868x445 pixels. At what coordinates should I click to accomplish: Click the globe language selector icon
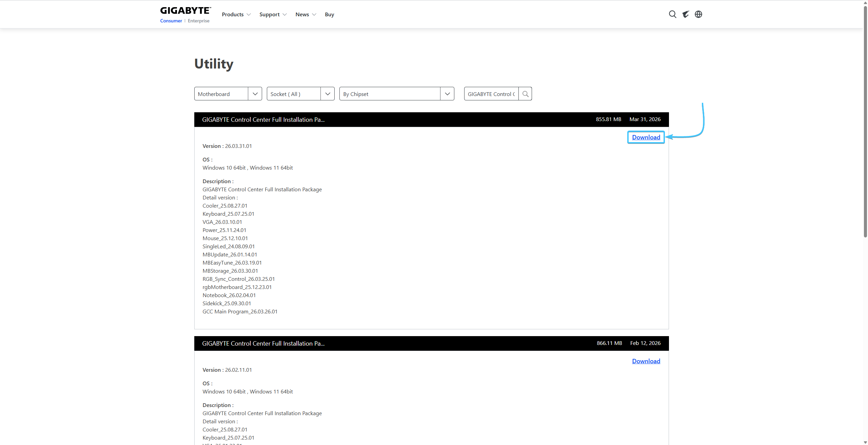(698, 14)
